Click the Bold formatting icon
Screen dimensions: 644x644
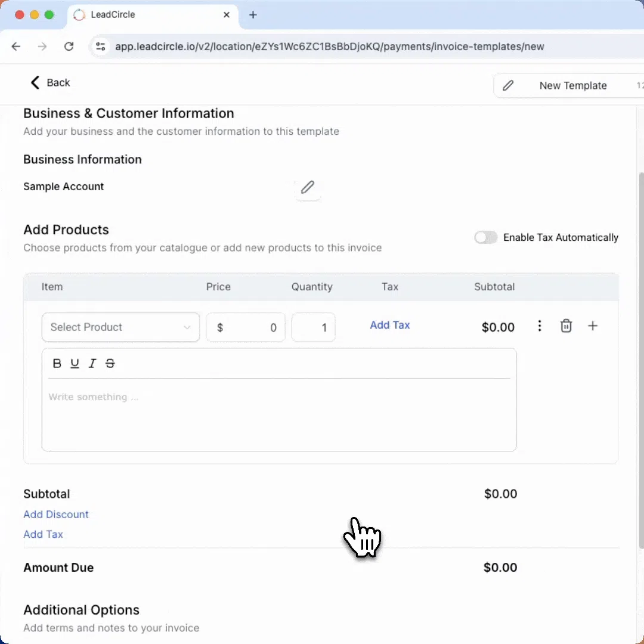(57, 364)
